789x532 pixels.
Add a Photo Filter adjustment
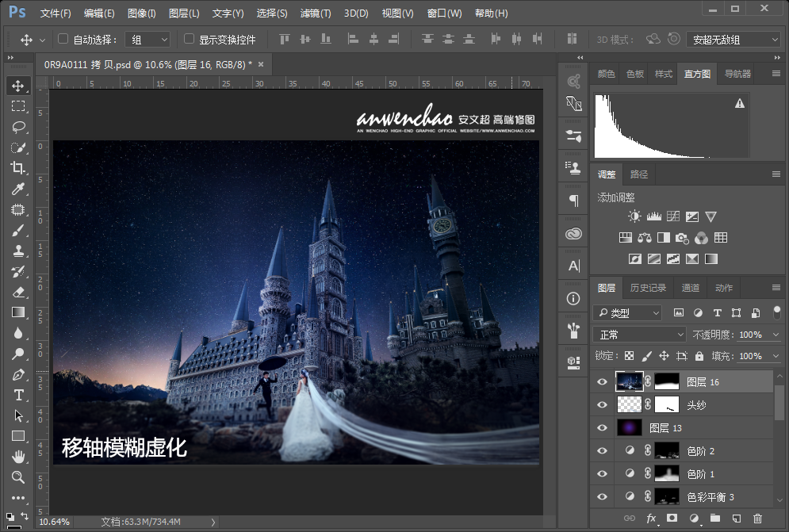pyautogui.click(x=682, y=238)
